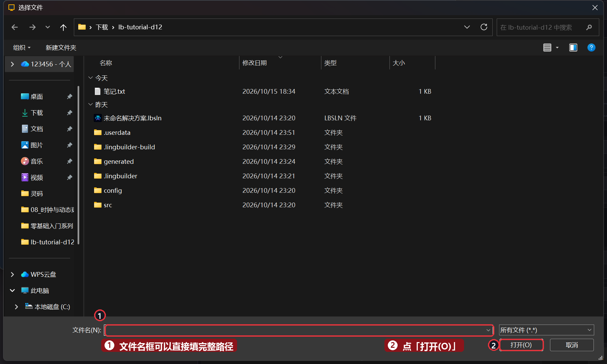Select the 未命名解决方案.lbsln file
This screenshot has height=364, width=607.
point(133,118)
